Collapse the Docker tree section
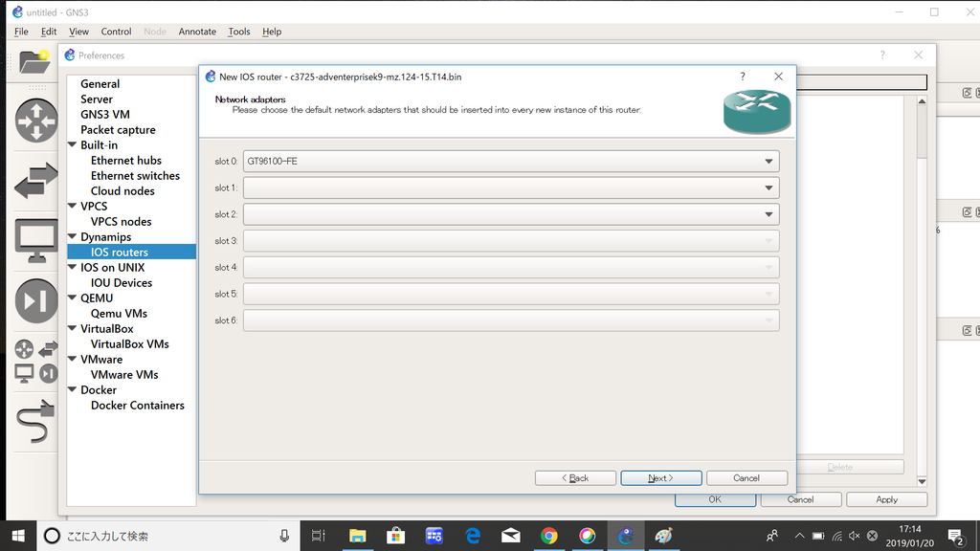Screen dimensions: 980x551 (73, 389)
